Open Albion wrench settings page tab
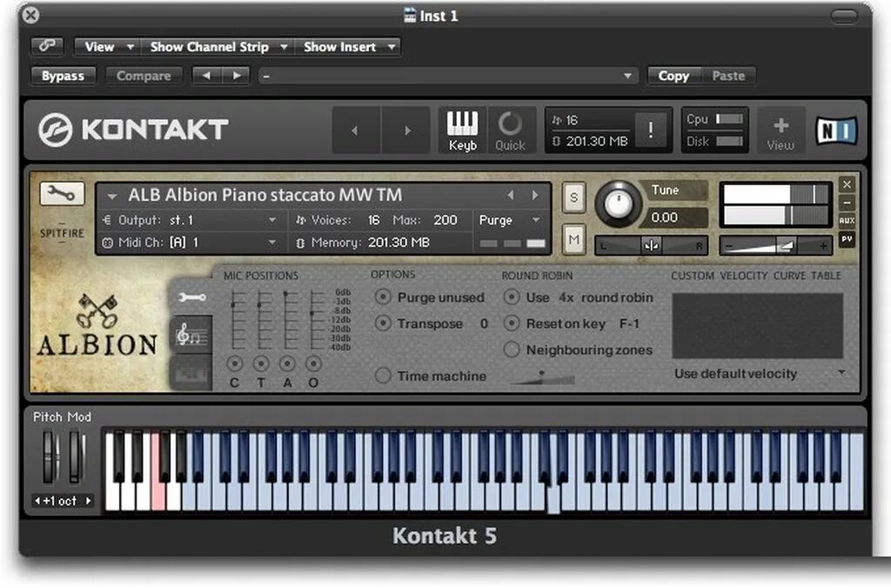This screenshot has width=891, height=588. pos(191,297)
